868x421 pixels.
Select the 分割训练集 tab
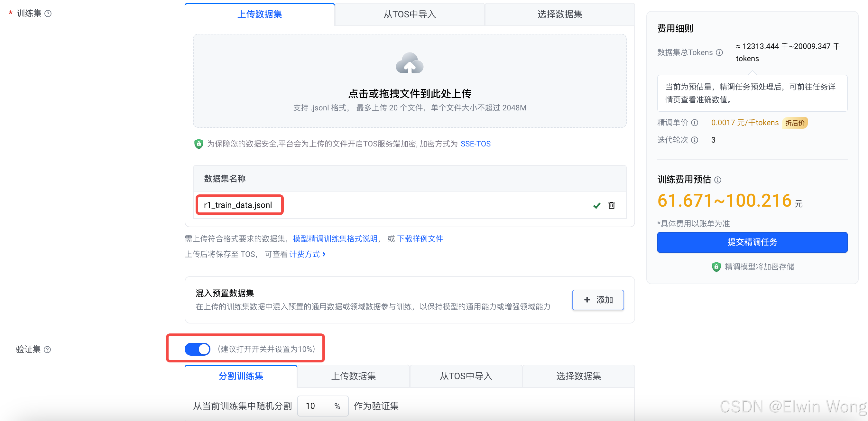click(241, 376)
